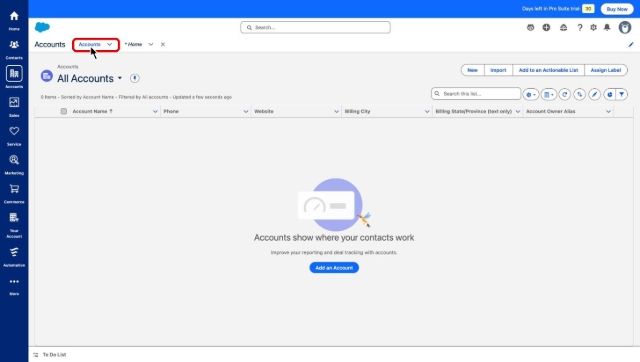Image resolution: width=640 pixels, height=362 pixels.
Task: Open the list sort icon
Action: tap(579, 94)
